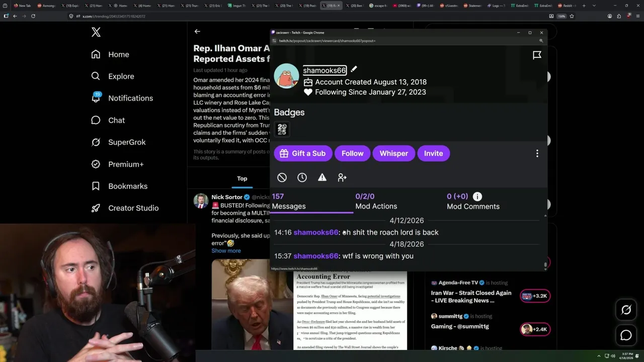Click the Whisper button
This screenshot has height=362, width=644.
pos(393,153)
